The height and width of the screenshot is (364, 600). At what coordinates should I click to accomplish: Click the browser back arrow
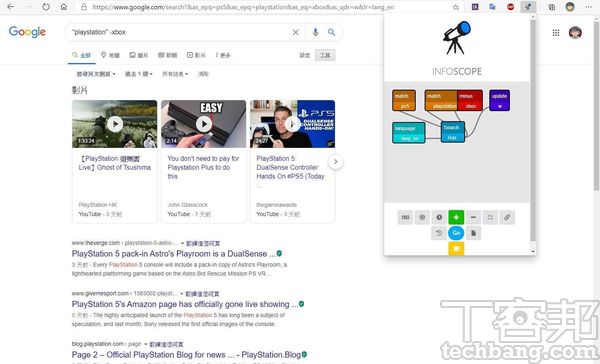click(10, 7)
